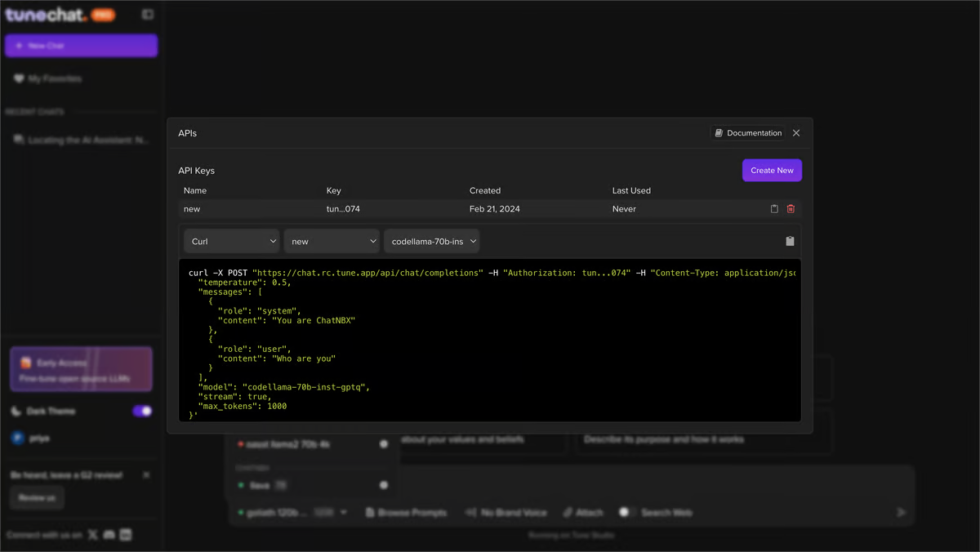Open the Curl language dropdown
The image size is (980, 552).
pos(231,241)
